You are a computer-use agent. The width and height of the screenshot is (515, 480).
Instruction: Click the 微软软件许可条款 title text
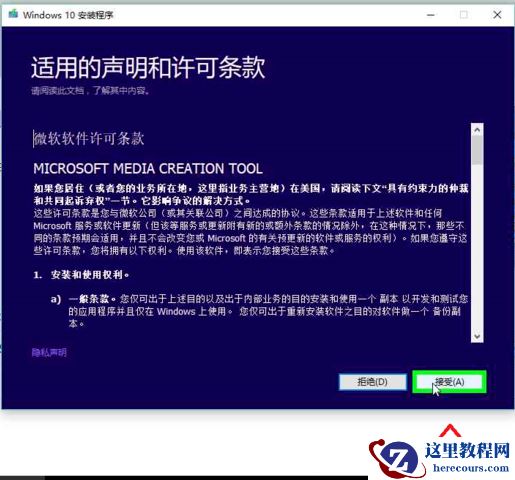click(x=89, y=139)
